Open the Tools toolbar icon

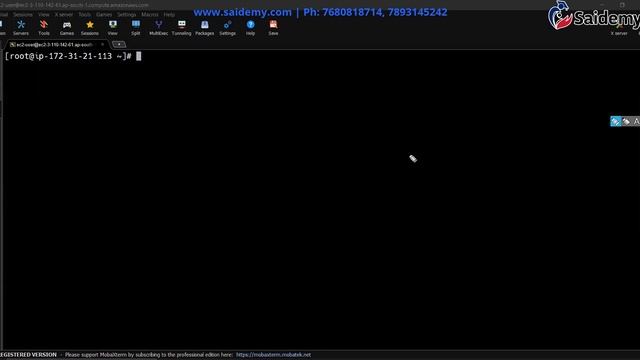pos(44,28)
